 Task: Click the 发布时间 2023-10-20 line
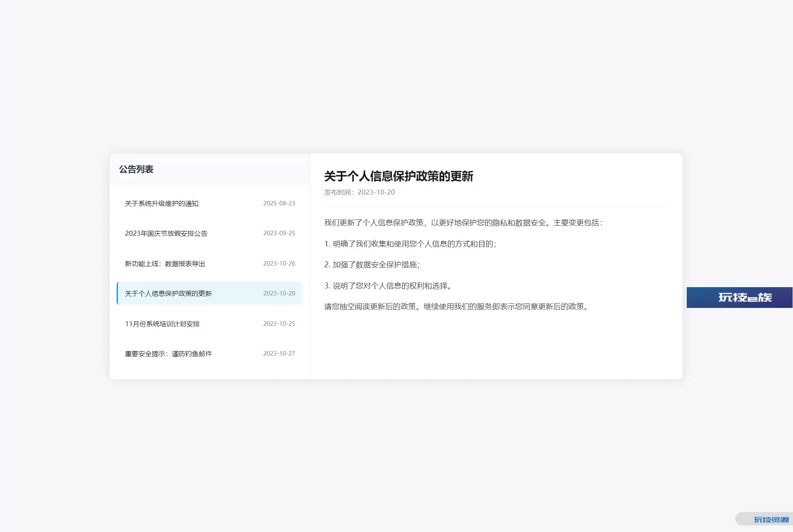point(360,192)
